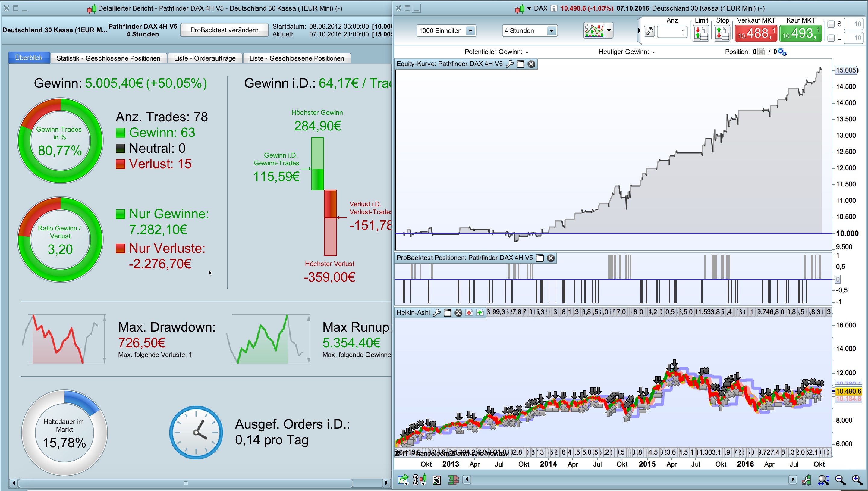
Task: Expand the indicator chart tool dropdown arrow
Action: (x=609, y=30)
